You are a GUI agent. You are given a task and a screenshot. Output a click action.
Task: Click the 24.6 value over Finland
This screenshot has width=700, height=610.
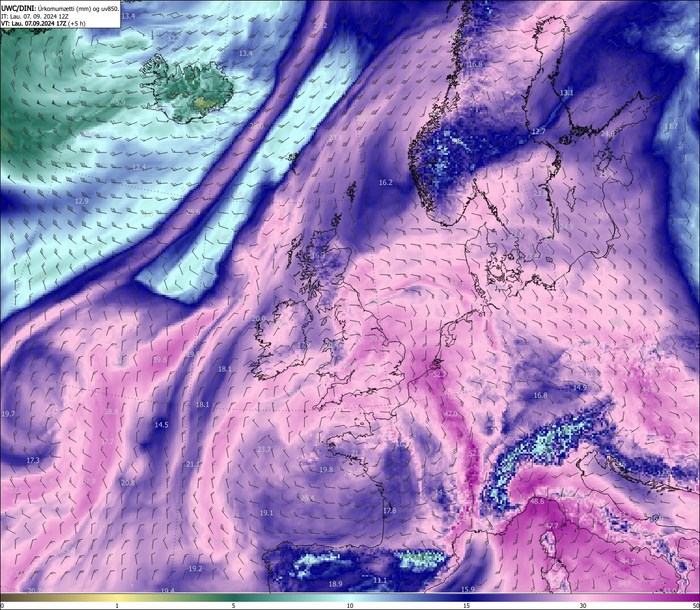pos(608,133)
